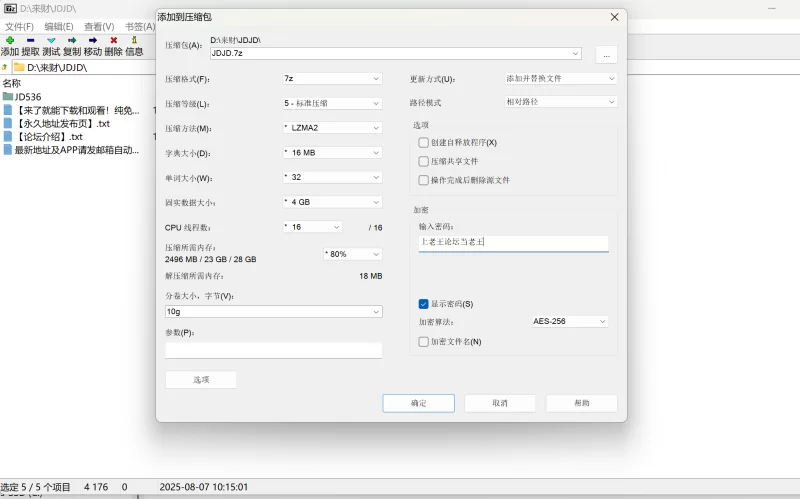Click the 选项 button
800x499 pixels.
(201, 380)
